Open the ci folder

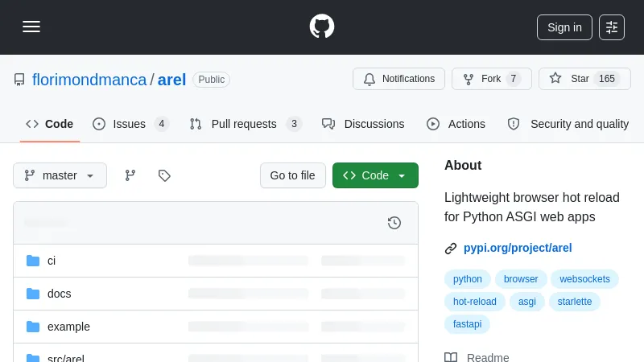pyautogui.click(x=52, y=261)
